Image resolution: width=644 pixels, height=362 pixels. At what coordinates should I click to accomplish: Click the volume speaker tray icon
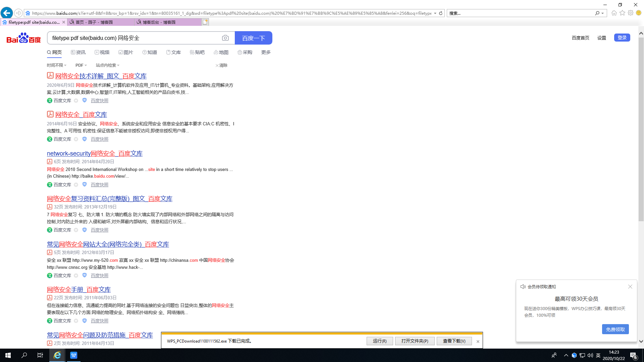(x=590, y=355)
